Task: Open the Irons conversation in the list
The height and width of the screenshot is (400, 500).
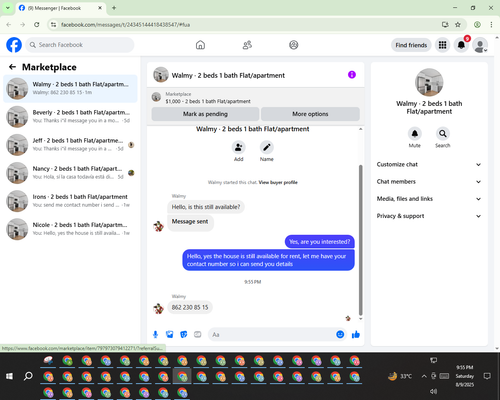Action: [70, 201]
